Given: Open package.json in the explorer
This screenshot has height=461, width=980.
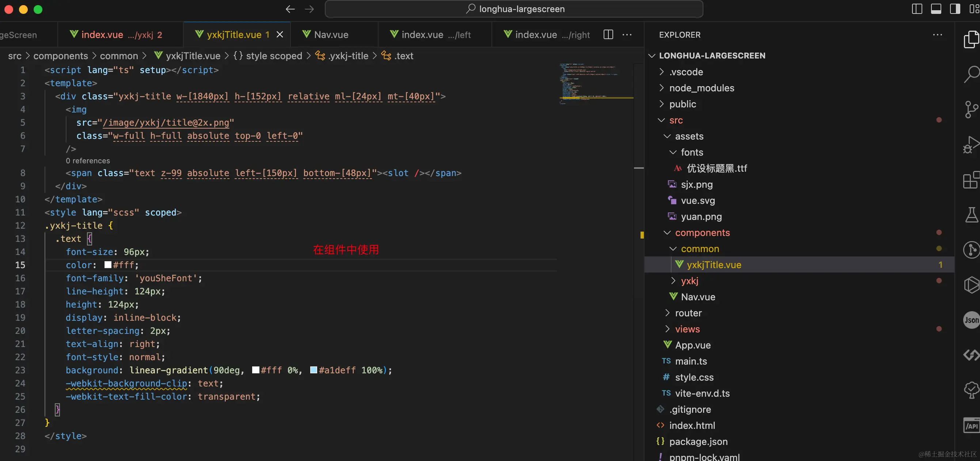Looking at the screenshot, I should click(698, 442).
